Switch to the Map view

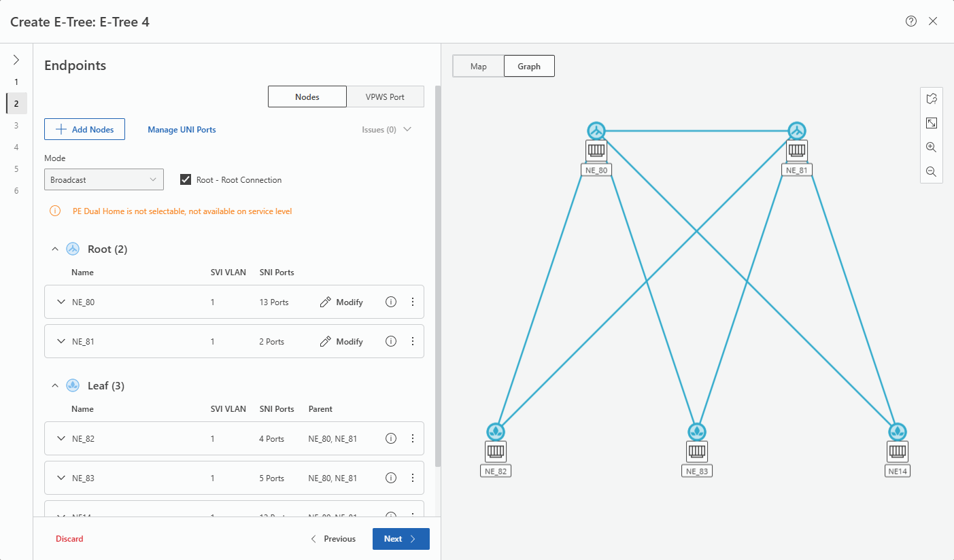pyautogui.click(x=479, y=67)
